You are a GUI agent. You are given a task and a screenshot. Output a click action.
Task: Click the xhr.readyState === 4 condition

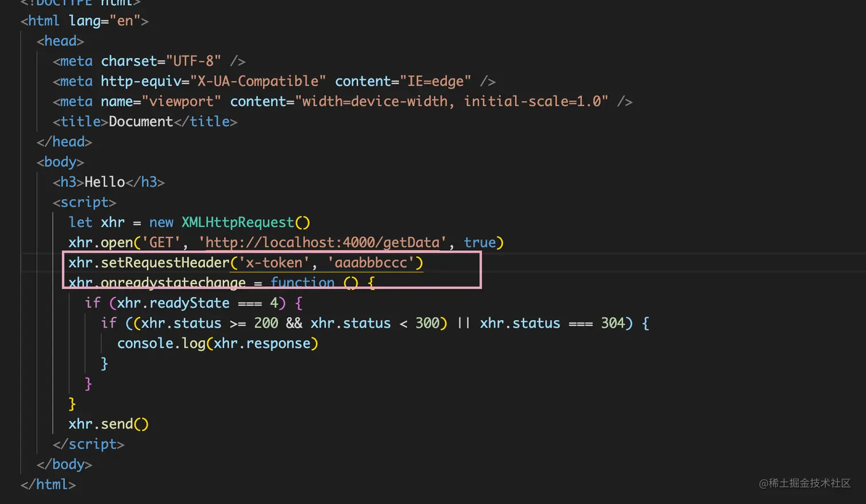click(x=197, y=303)
